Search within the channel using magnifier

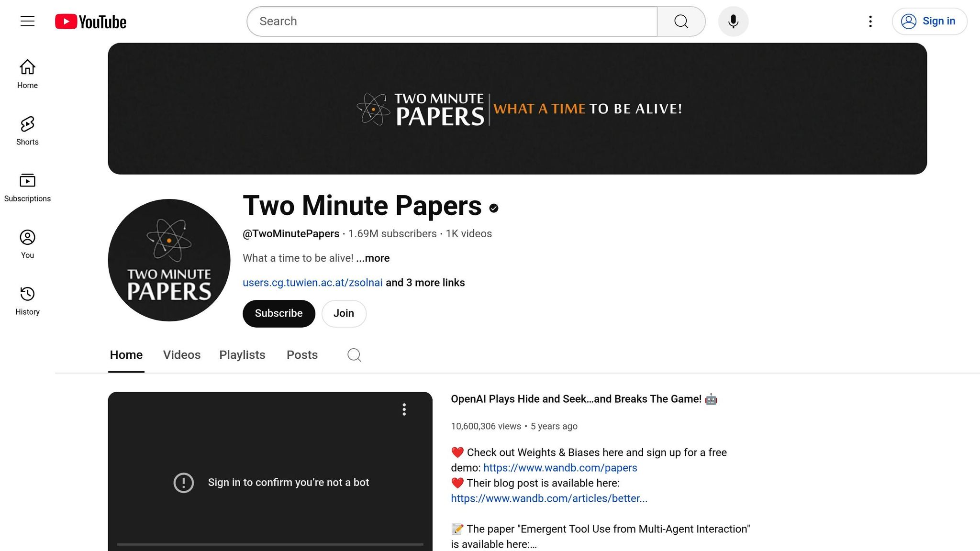click(x=354, y=355)
